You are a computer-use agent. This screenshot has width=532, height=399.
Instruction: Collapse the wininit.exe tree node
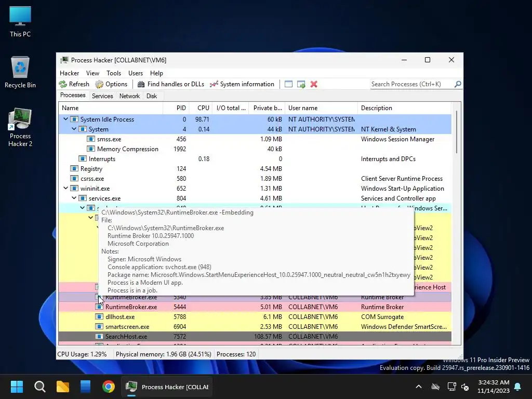pyautogui.click(x=65, y=188)
